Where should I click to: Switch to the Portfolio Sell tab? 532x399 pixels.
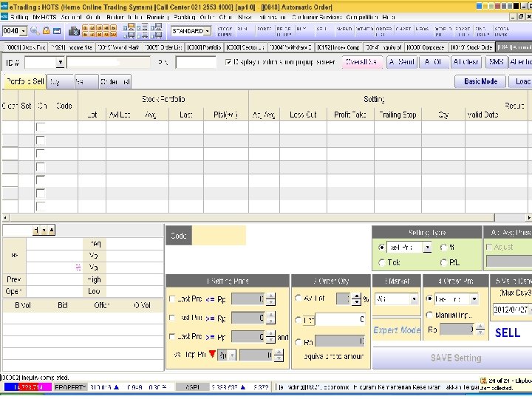pos(25,81)
